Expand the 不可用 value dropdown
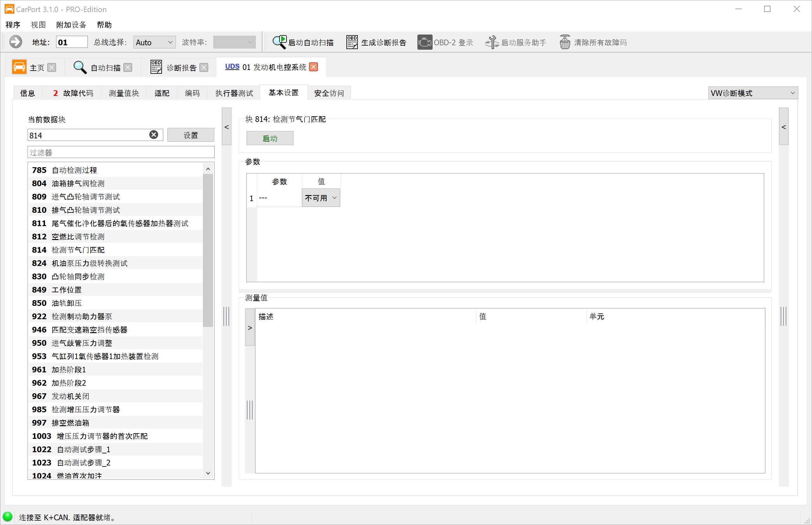Screen dimensions: 812x525 coord(334,198)
